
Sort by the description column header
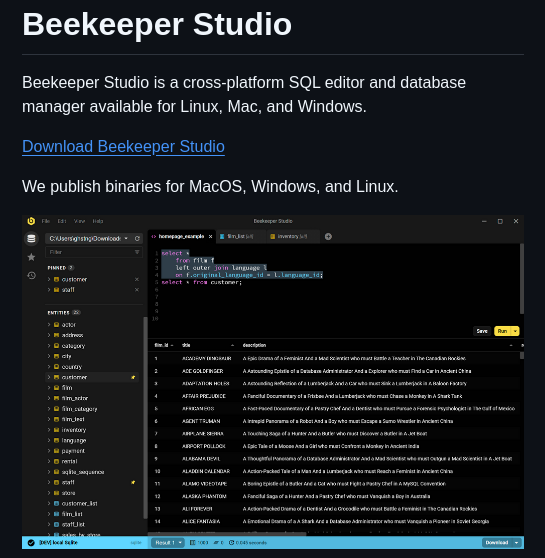click(377, 345)
